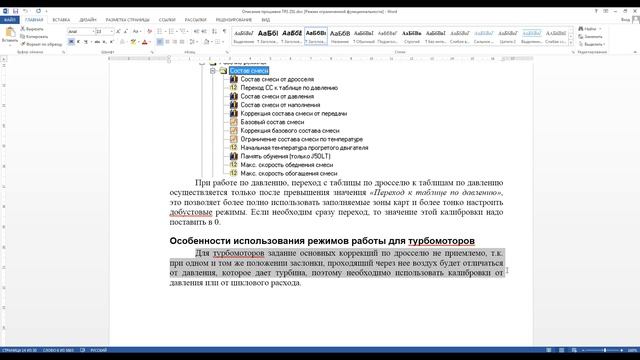Copy selection with Копировать
Image resolution: width=640 pixels, height=360 pixels.
coord(34,36)
